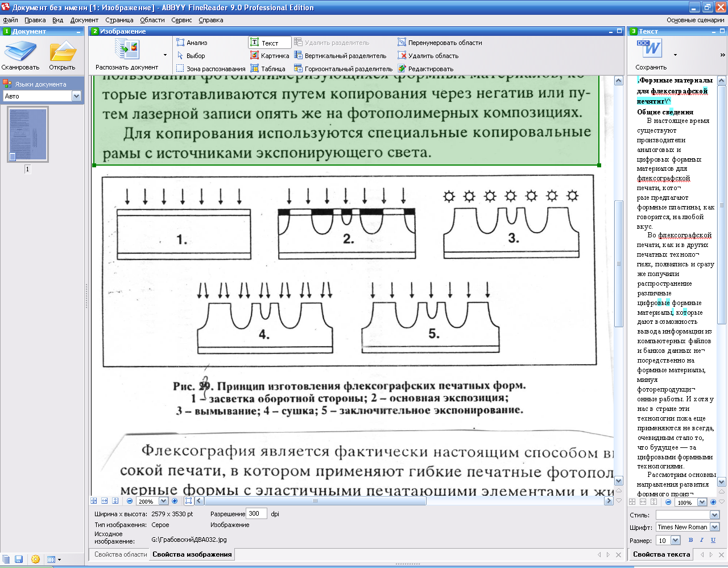Select page 1 thumbnail

28,135
